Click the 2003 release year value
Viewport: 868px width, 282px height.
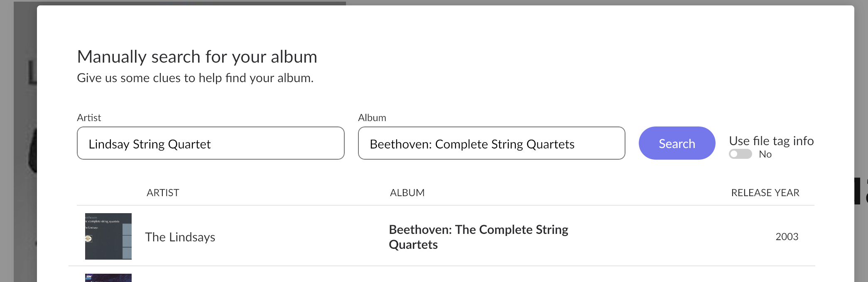[x=787, y=236]
